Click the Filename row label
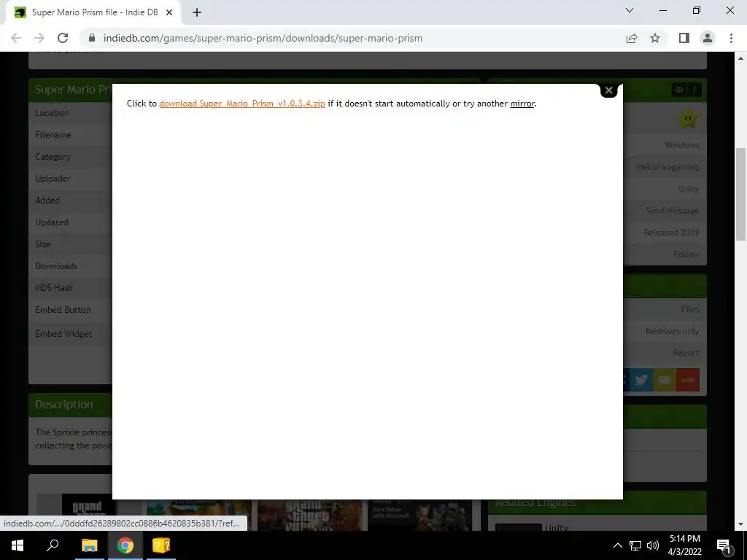The image size is (747, 560). [53, 135]
